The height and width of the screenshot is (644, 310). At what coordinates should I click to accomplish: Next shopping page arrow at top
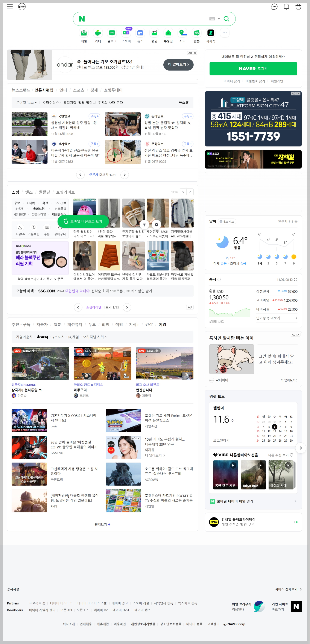[x=190, y=192]
